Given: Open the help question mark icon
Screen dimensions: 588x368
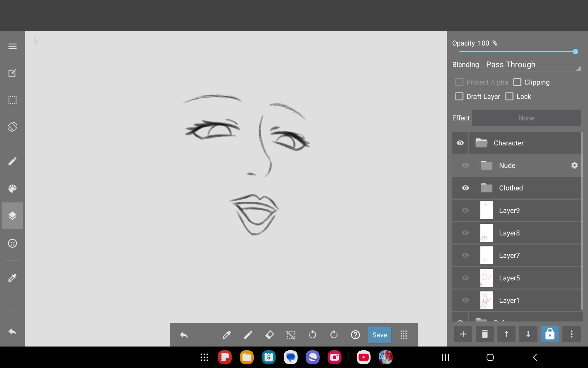Looking at the screenshot, I should click(x=355, y=335).
